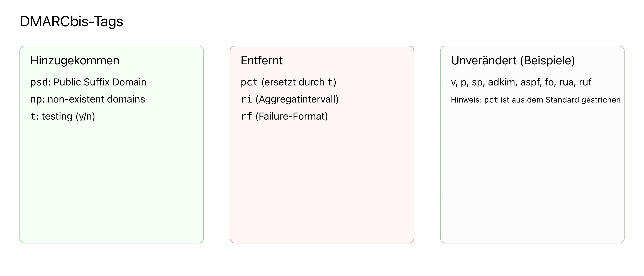Click the 'non-existent domains' description text
The height and width of the screenshot is (276, 644).
96,99
